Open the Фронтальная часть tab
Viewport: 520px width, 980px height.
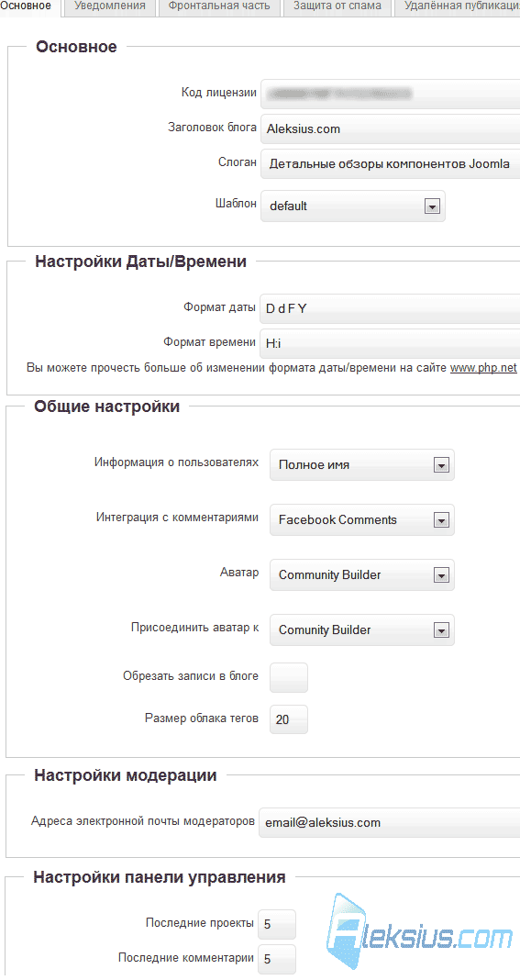pyautogui.click(x=219, y=6)
